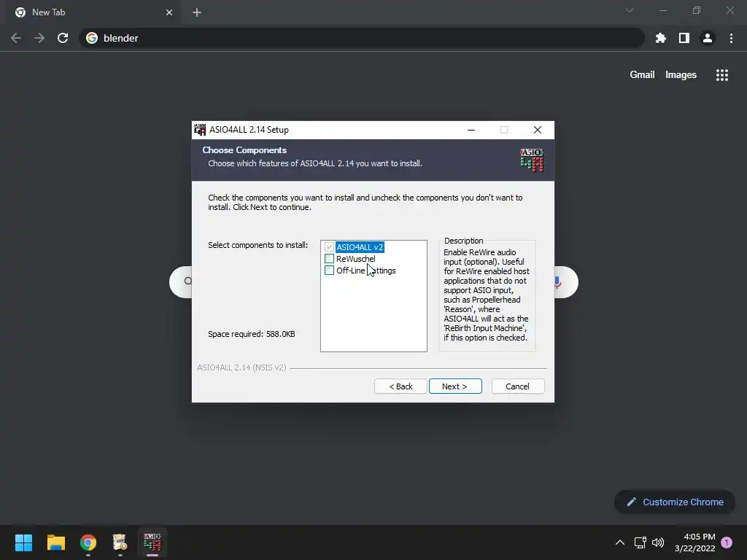
Task: Check the Off-Line Settings checkbox
Action: pyautogui.click(x=329, y=271)
